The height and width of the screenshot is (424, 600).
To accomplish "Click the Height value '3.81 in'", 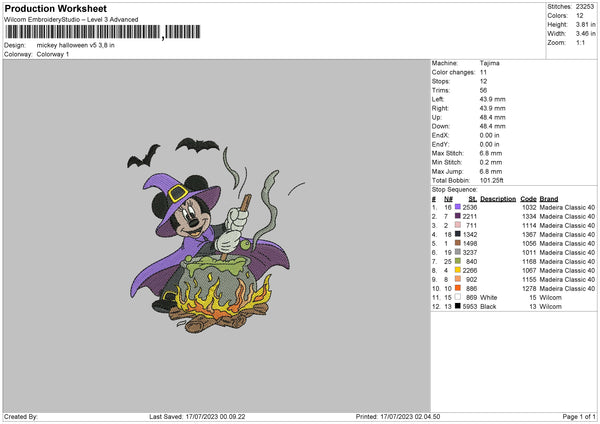I will 585,24.
